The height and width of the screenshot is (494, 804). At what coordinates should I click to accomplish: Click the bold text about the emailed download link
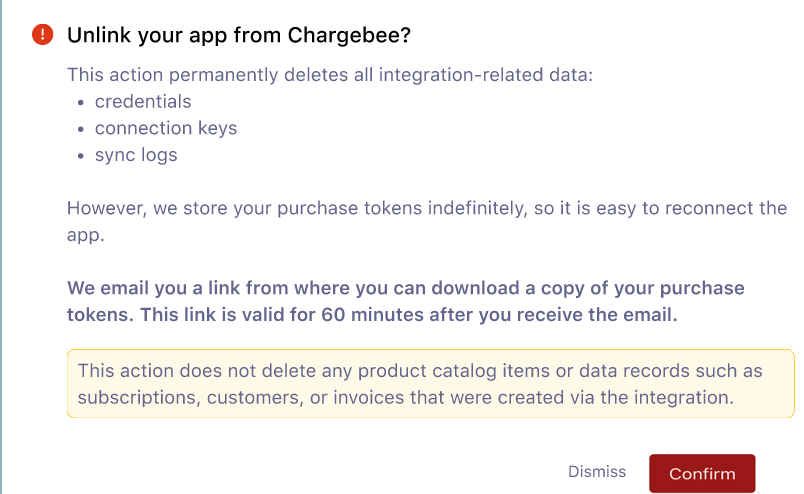[x=405, y=302]
